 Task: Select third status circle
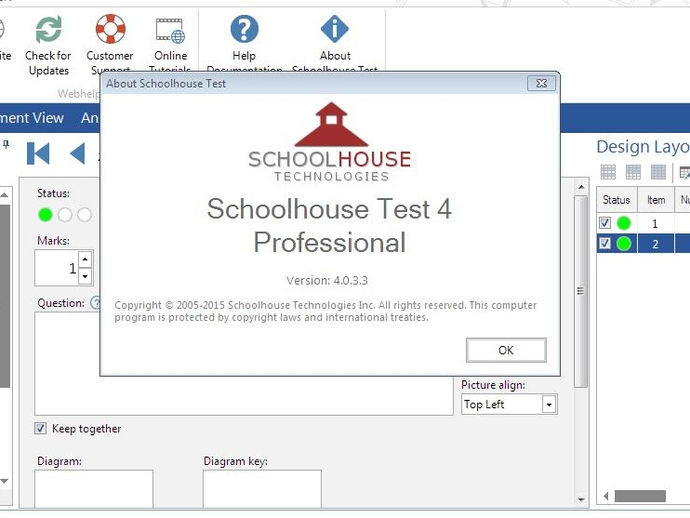pyautogui.click(x=84, y=215)
